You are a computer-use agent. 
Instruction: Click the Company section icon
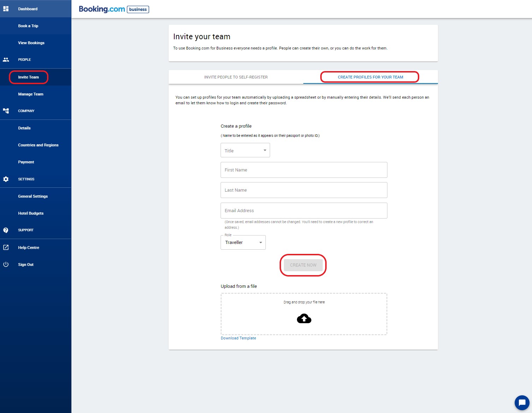[6, 111]
